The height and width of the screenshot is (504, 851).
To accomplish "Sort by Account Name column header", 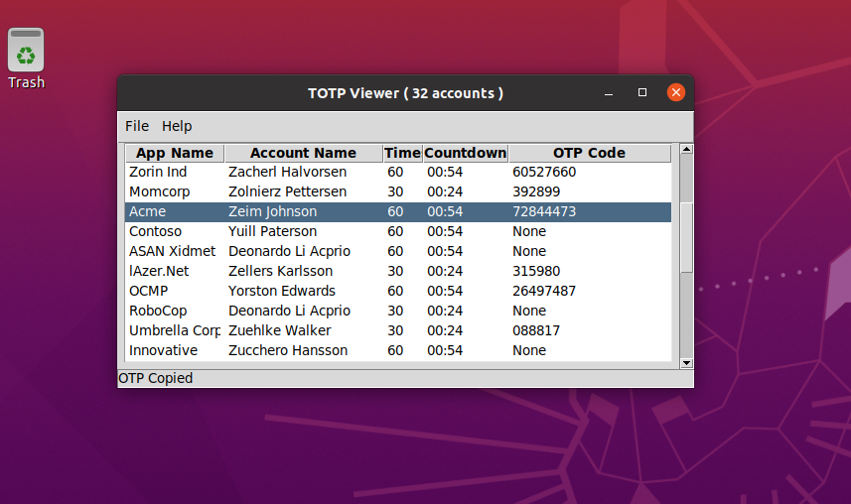I will point(303,153).
